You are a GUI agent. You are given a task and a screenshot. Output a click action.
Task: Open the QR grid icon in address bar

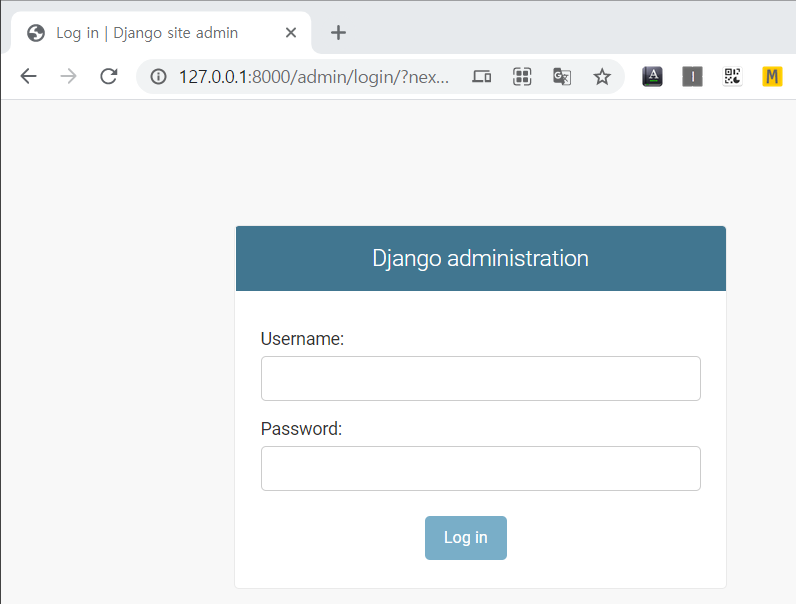point(522,77)
